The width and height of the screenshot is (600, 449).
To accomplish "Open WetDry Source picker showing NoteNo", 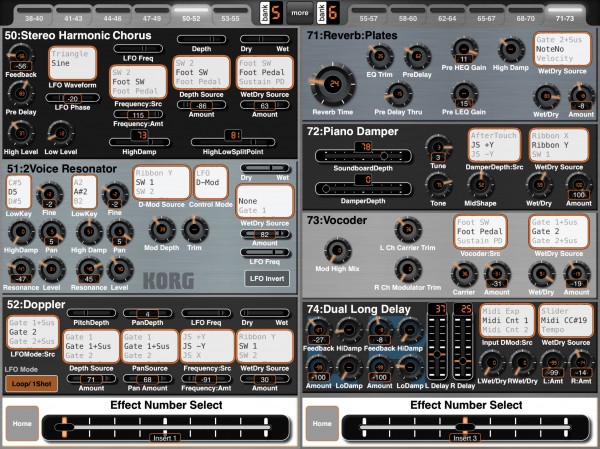I will coord(562,49).
